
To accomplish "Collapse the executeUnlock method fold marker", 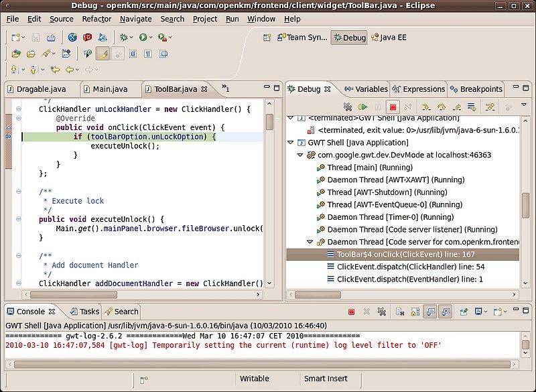I will pos(19,219).
